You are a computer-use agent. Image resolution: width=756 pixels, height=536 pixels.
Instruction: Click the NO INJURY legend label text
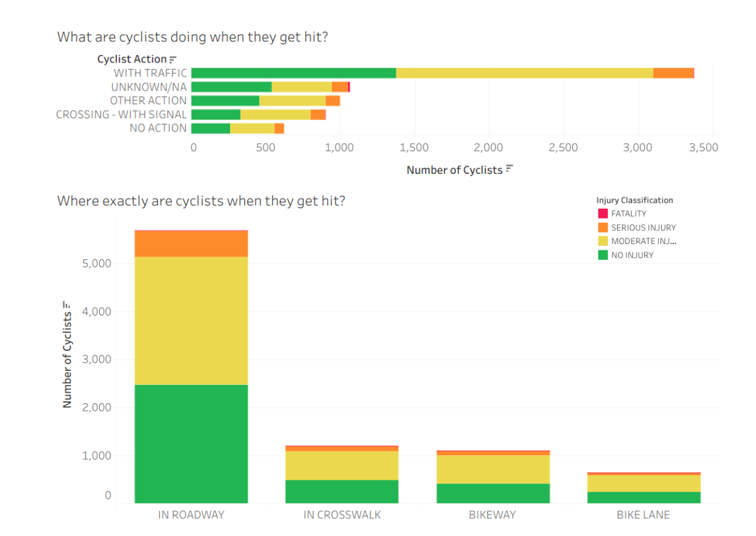click(x=632, y=255)
